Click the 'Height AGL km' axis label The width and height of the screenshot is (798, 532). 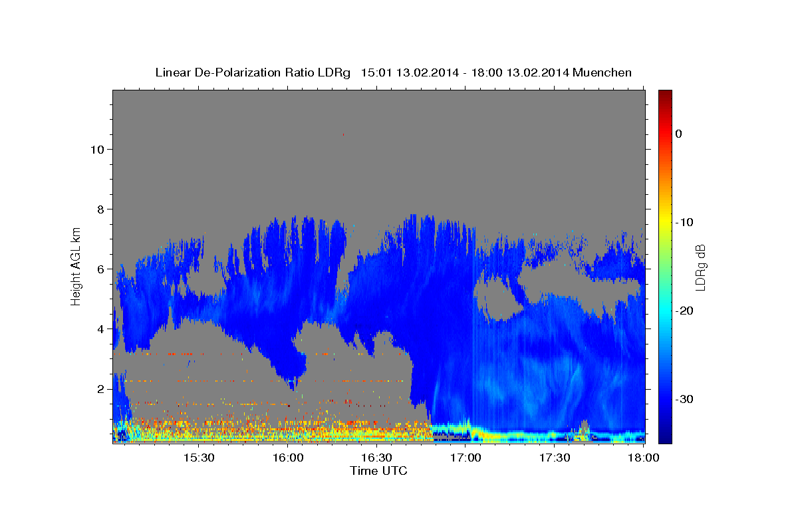click(76, 265)
